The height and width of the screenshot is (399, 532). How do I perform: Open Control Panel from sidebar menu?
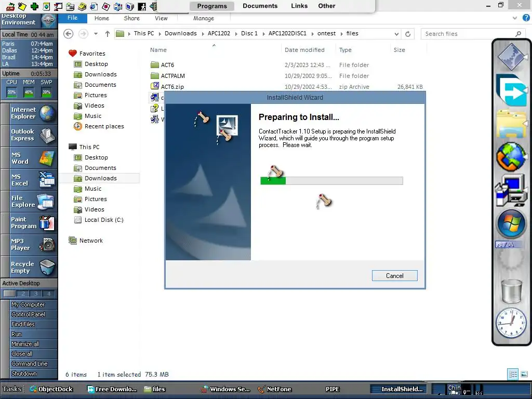pyautogui.click(x=29, y=314)
